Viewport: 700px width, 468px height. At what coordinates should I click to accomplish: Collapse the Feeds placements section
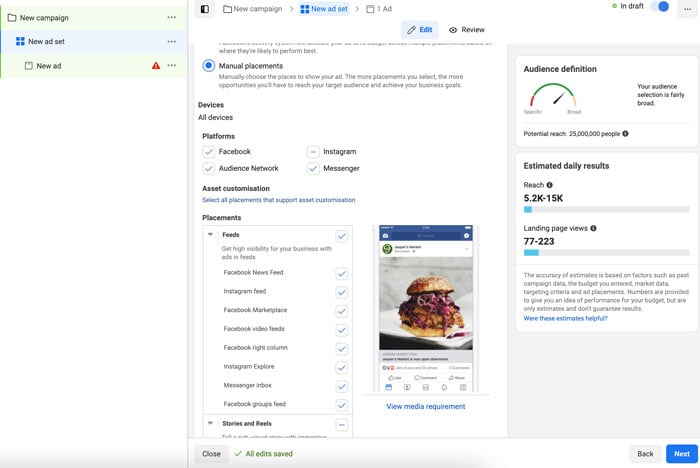210,234
